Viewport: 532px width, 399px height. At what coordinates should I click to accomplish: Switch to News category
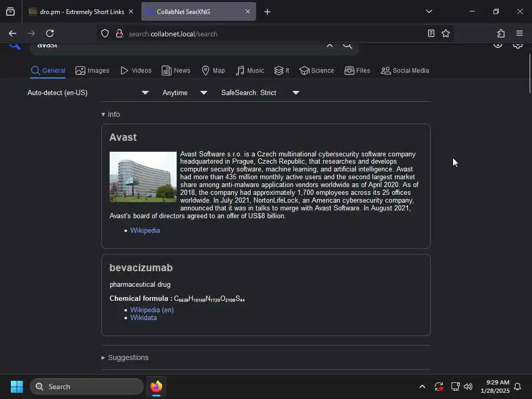176,71
